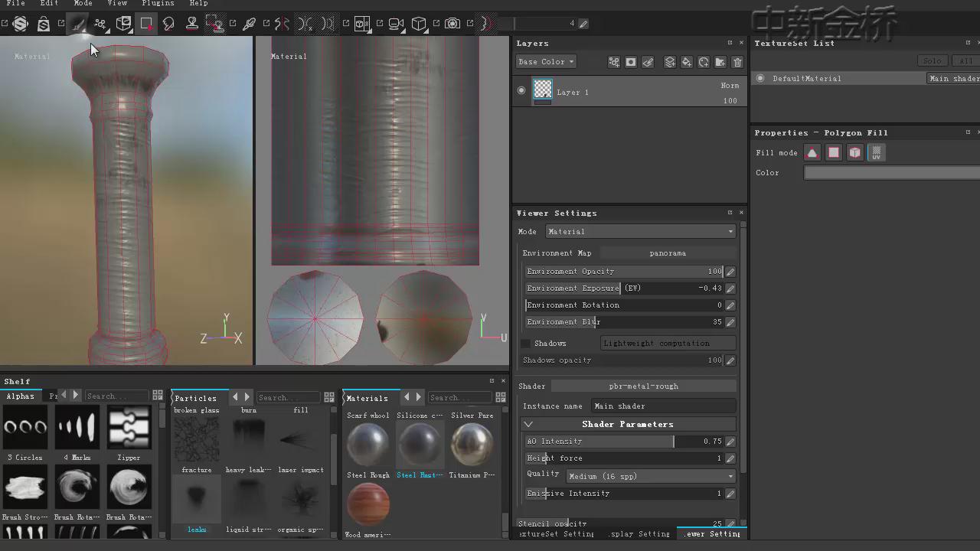This screenshot has height=551, width=980.
Task: Click previous arrow in Particles shelf tabs
Action: [x=235, y=396]
